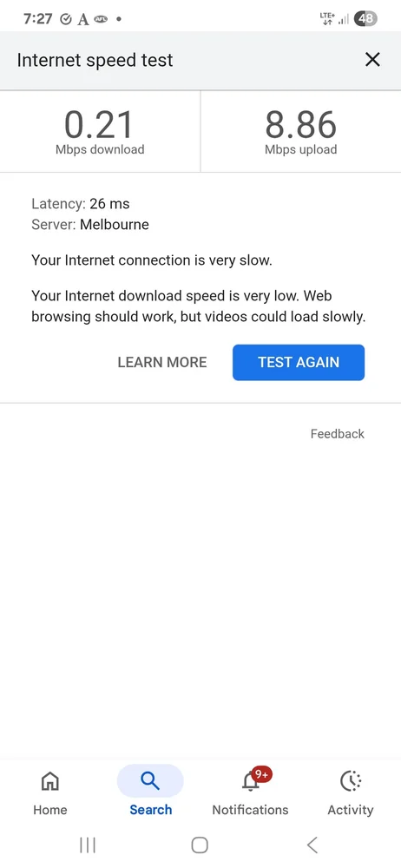Tap the Search magnifier icon
401x868 pixels.
pyautogui.click(x=150, y=780)
